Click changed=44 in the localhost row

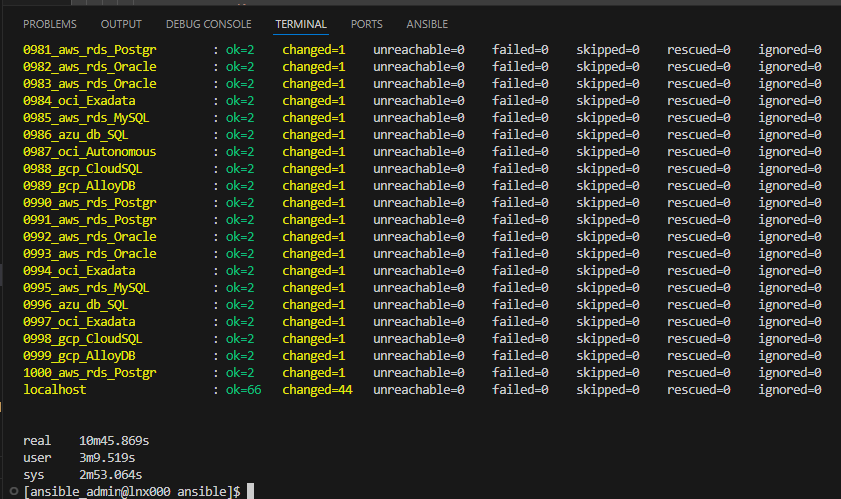[318, 390]
